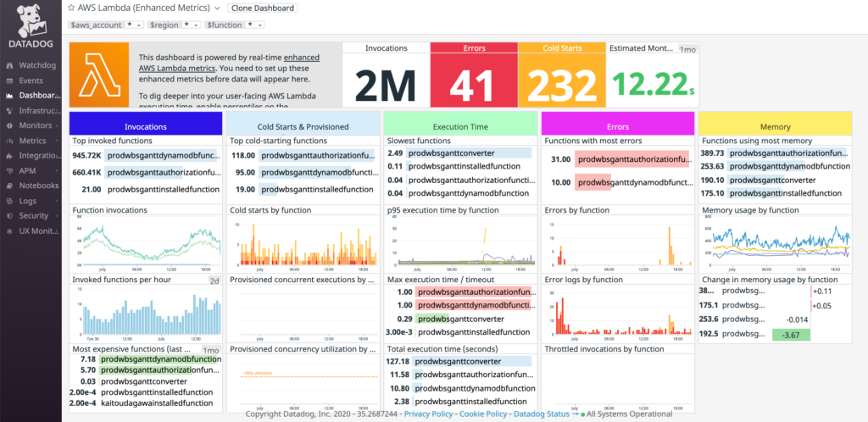
Task: Click the Monitors sidebar icon
Action: point(9,125)
